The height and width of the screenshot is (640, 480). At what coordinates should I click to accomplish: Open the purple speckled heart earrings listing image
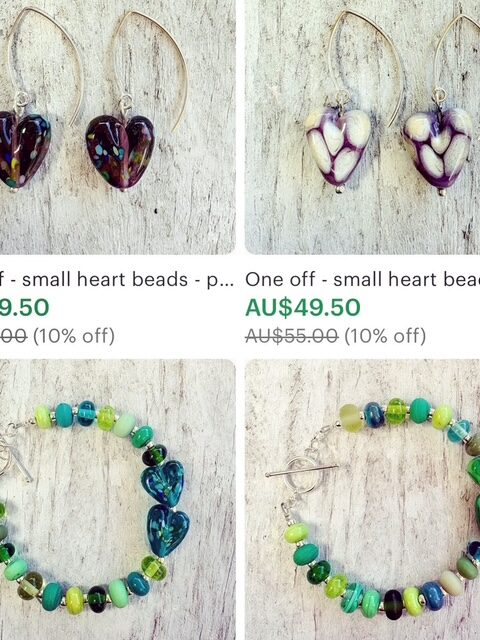118,127
